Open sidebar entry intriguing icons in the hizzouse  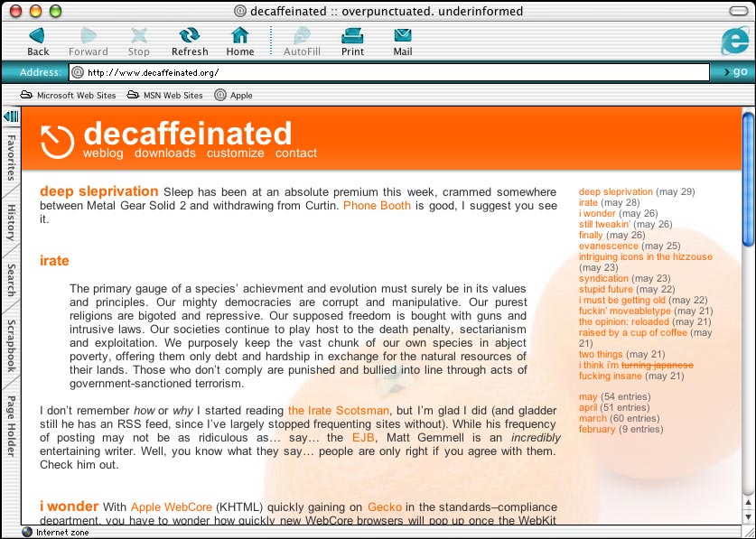coord(646,256)
